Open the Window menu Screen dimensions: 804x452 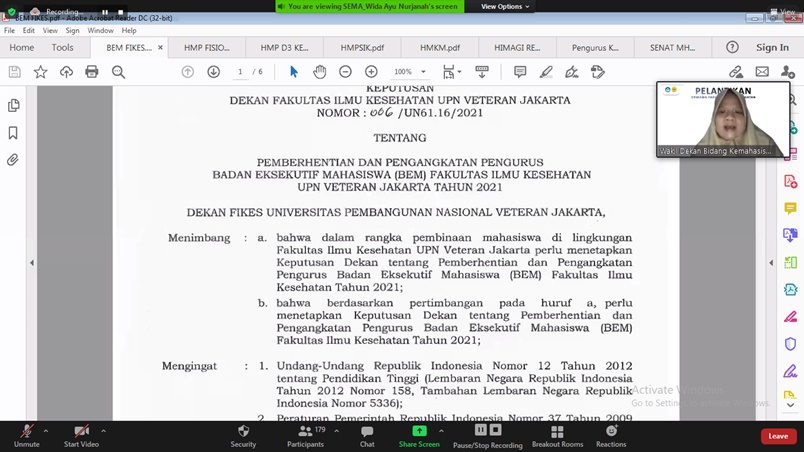point(100,31)
